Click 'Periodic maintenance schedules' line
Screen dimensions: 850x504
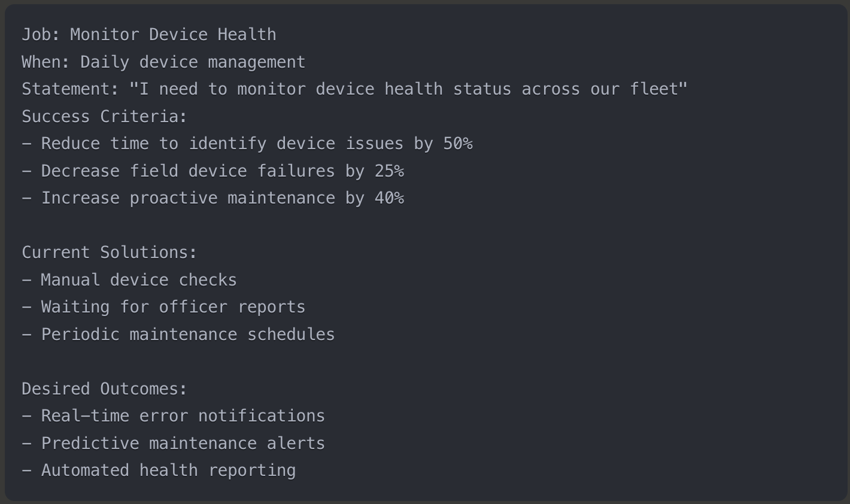[178, 335]
